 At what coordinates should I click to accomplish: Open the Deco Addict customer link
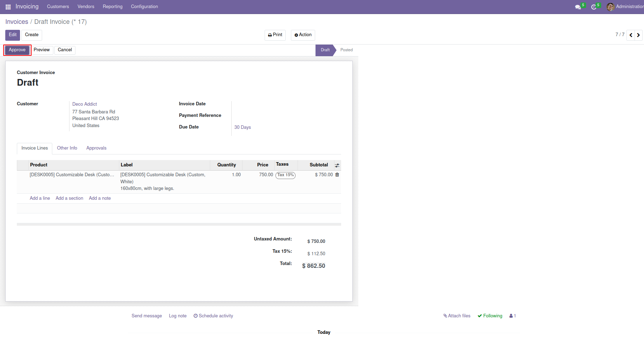pos(85,104)
